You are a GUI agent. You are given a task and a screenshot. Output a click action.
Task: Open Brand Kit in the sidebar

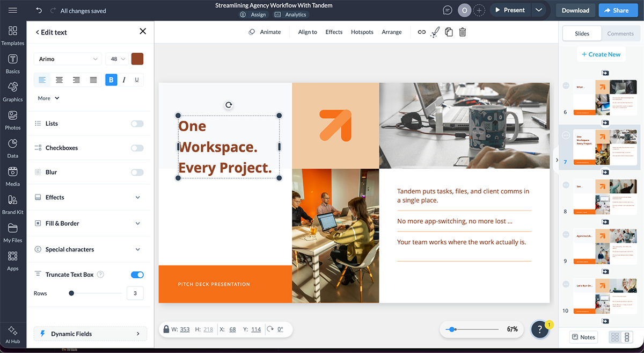tap(13, 205)
